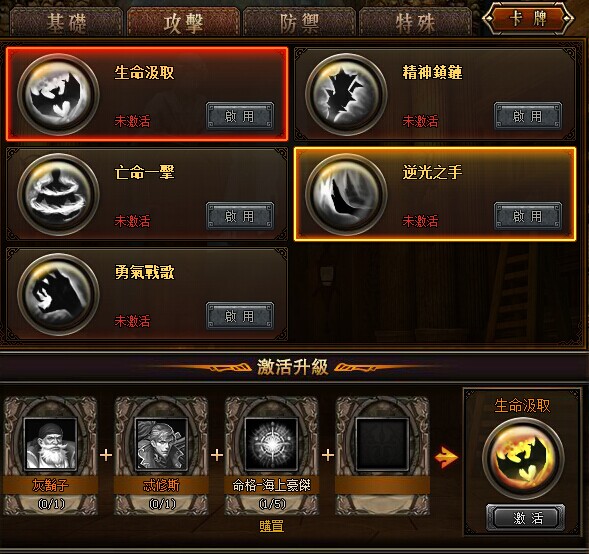The image size is (589, 554).
Task: Click the 購買 link under 命格 material
Action: (272, 526)
